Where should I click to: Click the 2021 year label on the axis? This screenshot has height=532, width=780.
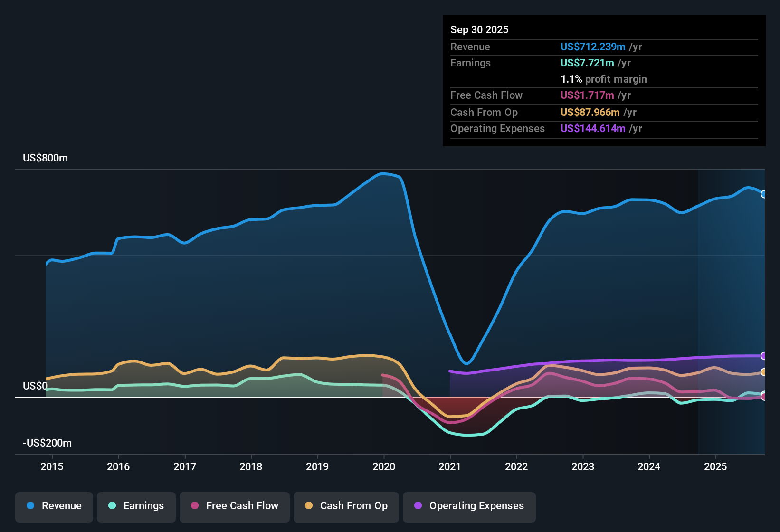[x=450, y=467]
